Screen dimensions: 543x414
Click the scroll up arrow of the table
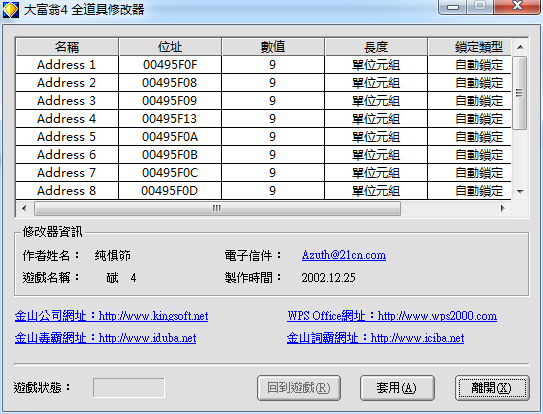click(x=520, y=47)
